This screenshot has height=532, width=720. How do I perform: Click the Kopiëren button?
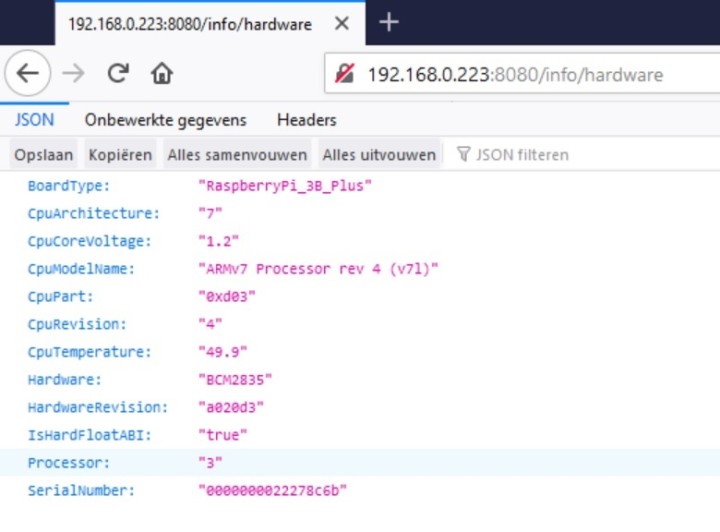(x=120, y=155)
